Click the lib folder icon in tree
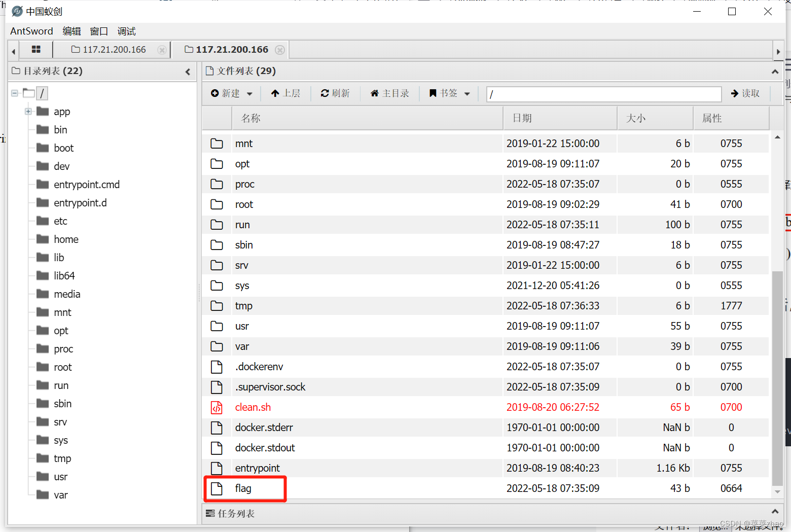 coord(43,257)
